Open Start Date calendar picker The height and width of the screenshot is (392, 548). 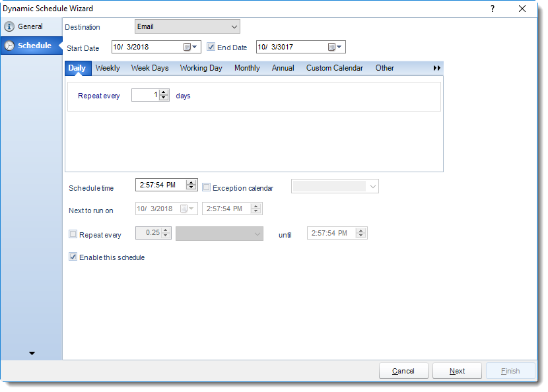190,47
